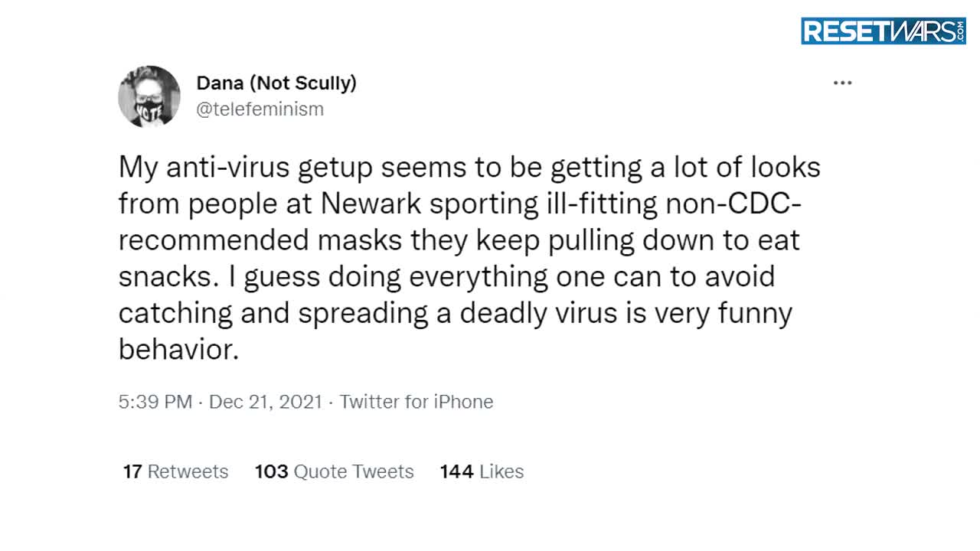980x551 pixels.
Task: View the 17 Retweets list
Action: (x=175, y=471)
